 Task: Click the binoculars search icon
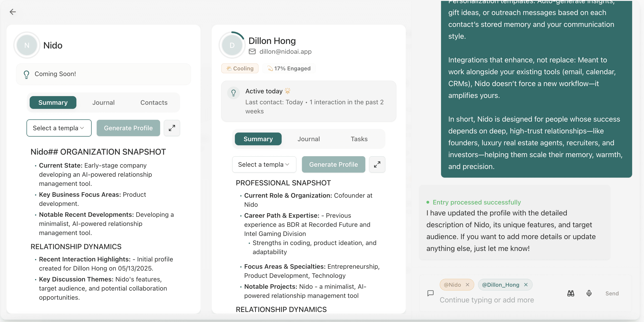571,293
